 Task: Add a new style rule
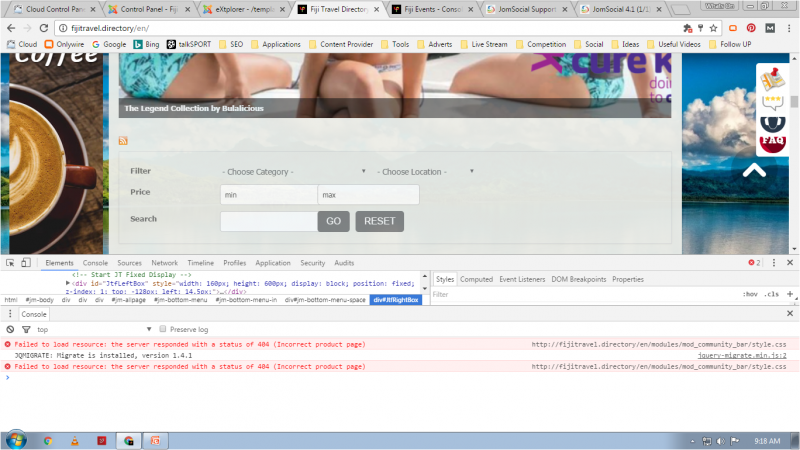(790, 294)
